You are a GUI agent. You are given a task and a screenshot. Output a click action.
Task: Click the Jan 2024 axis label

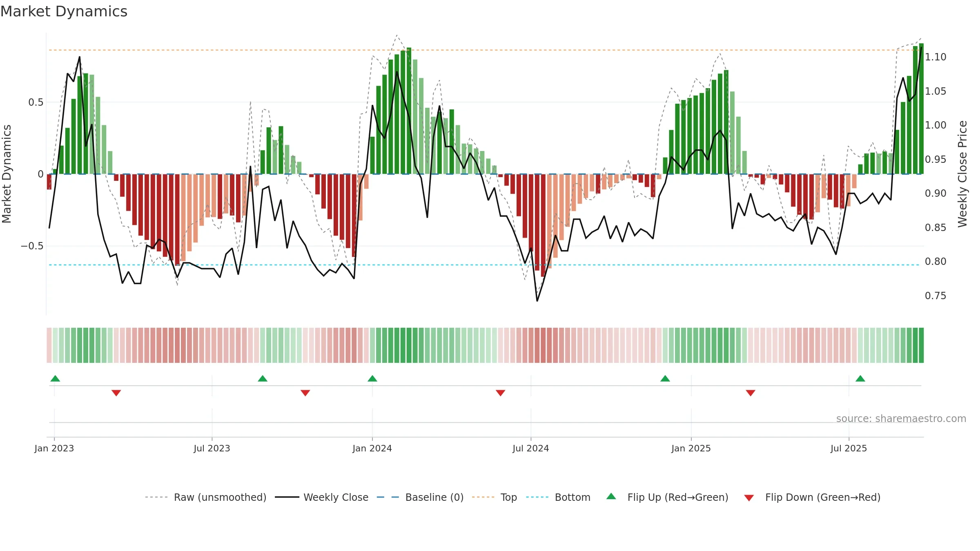click(372, 448)
